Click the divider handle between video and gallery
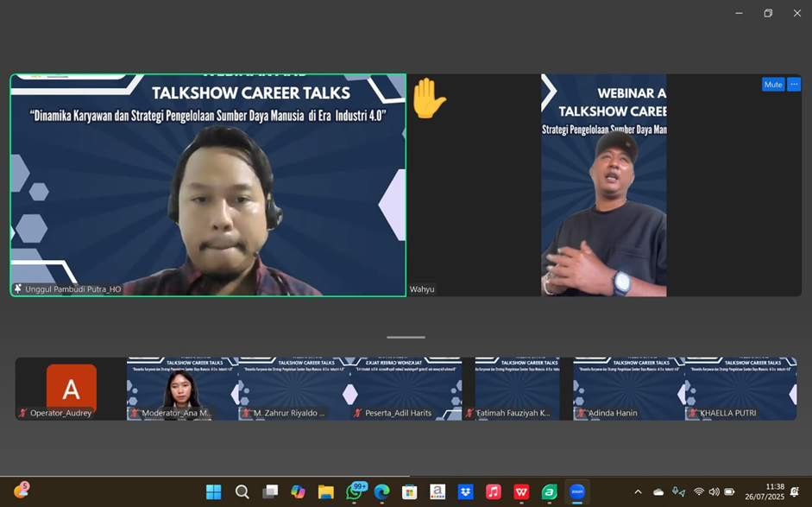Viewport: 812px width, 507px height. click(x=406, y=337)
